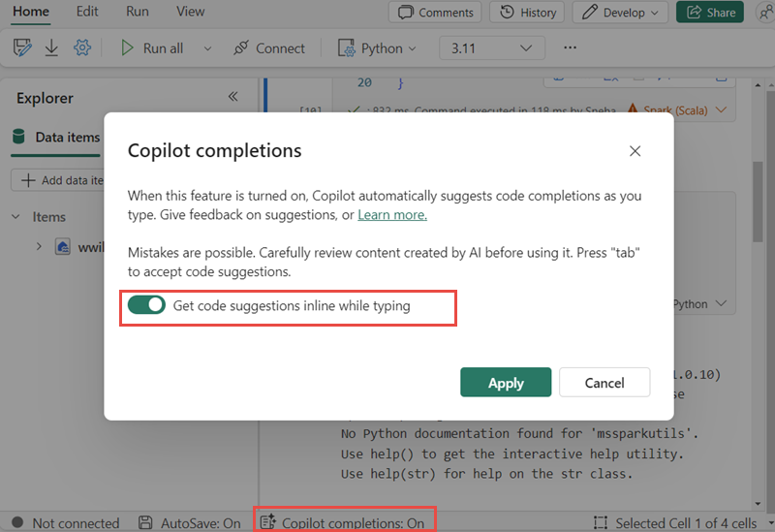Click the Cancel button in dialog
This screenshot has width=775, height=532.
click(604, 382)
